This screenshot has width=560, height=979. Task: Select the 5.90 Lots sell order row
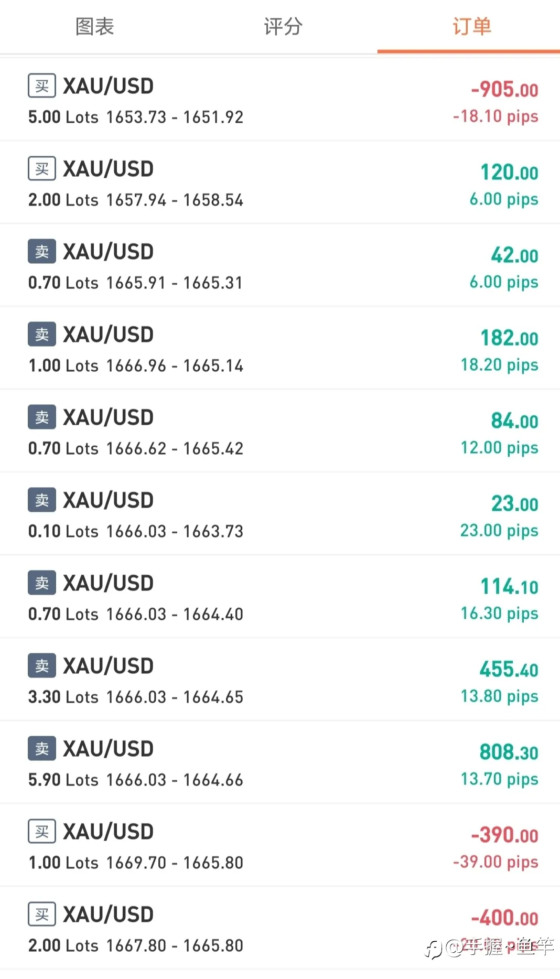[280, 762]
